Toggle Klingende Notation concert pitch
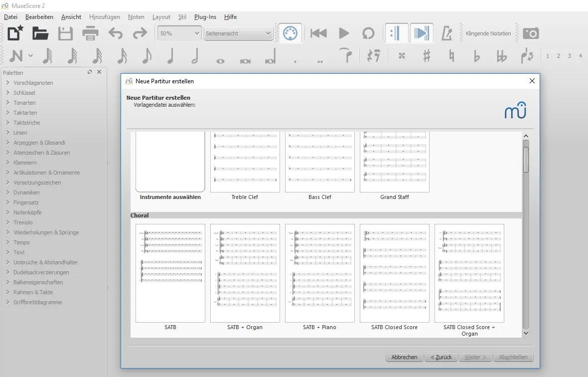The height and width of the screenshot is (377, 588). pyautogui.click(x=488, y=33)
